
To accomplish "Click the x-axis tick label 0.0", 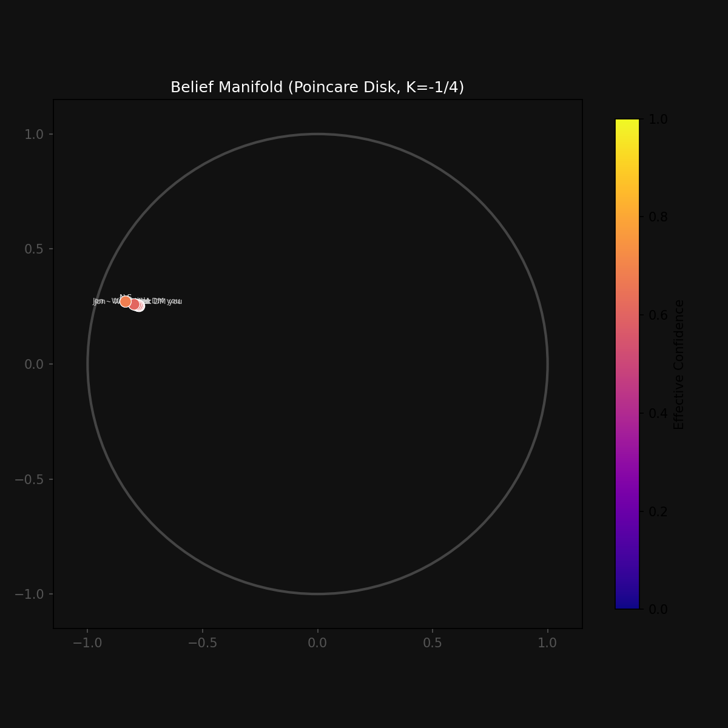I will (x=317, y=643).
